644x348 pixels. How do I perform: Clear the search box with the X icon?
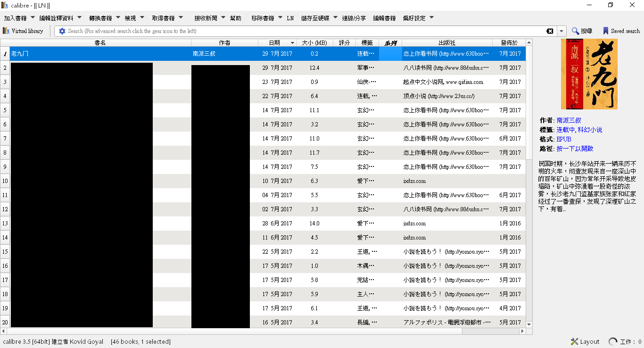click(550, 31)
